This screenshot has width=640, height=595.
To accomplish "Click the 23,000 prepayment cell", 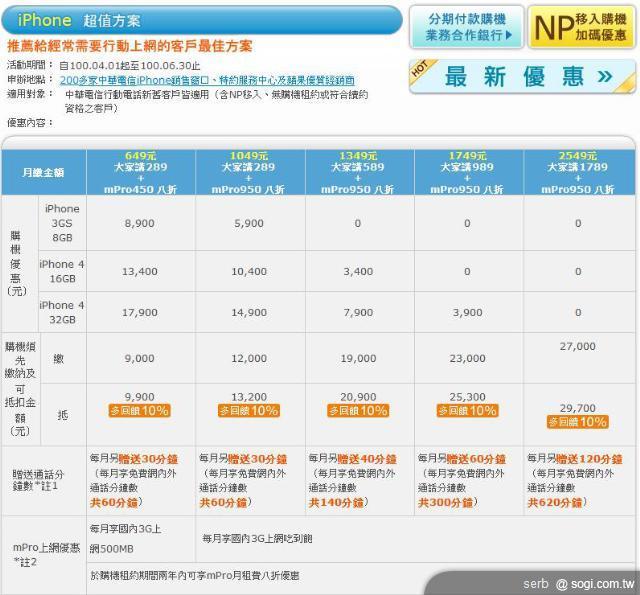I will [467, 358].
